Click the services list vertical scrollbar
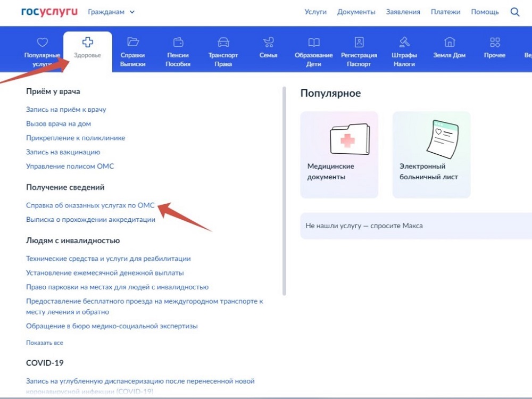Image resolution: width=532 pixels, height=399 pixels. point(284,191)
